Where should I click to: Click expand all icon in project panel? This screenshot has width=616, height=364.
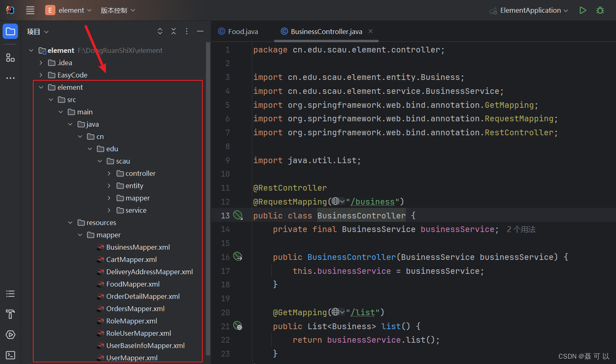pyautogui.click(x=160, y=31)
